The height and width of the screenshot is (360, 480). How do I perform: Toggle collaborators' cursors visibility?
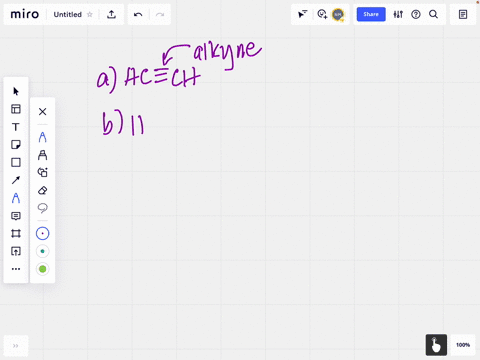[302, 14]
